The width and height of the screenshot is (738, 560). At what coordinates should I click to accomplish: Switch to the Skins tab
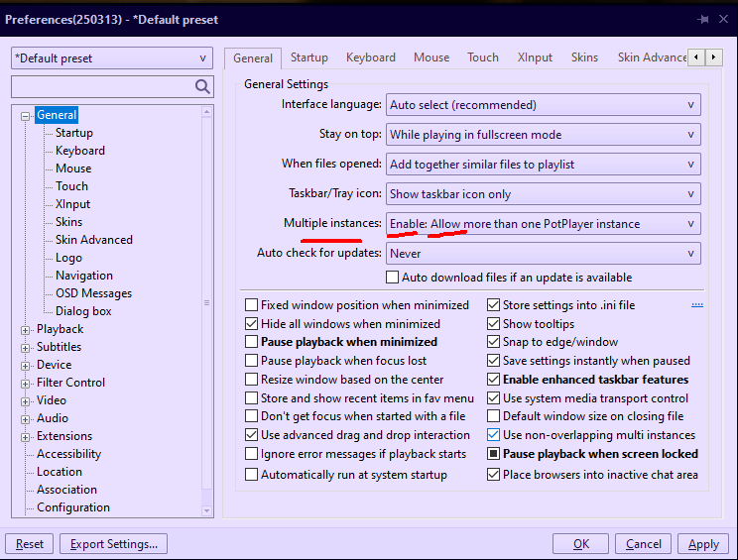point(584,57)
